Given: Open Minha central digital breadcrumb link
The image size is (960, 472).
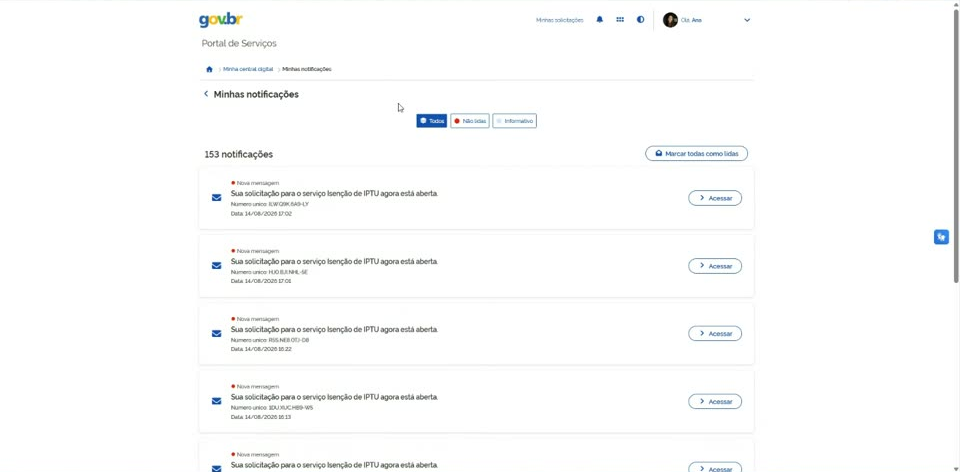Looking at the screenshot, I should point(248,69).
